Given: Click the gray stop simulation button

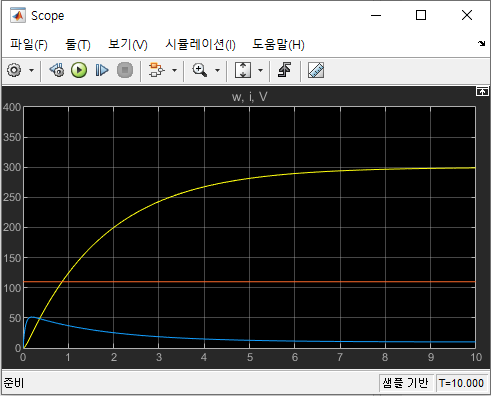Looking at the screenshot, I should click(x=125, y=70).
